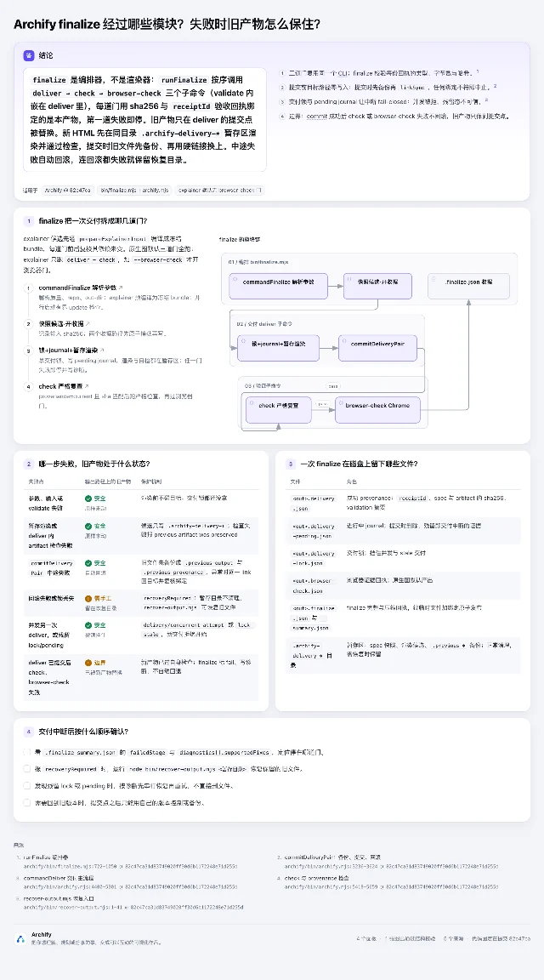Viewport: 544px width, 980px height.
Task: Click the finalize 把一次交付拆成哪几道门 heading
Action: click(93, 220)
